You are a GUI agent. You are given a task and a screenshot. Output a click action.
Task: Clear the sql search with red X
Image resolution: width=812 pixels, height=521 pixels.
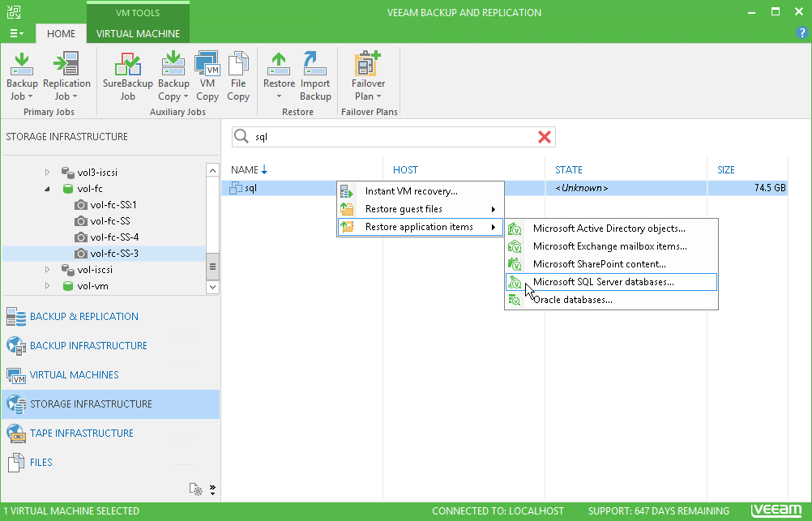pyautogui.click(x=545, y=137)
